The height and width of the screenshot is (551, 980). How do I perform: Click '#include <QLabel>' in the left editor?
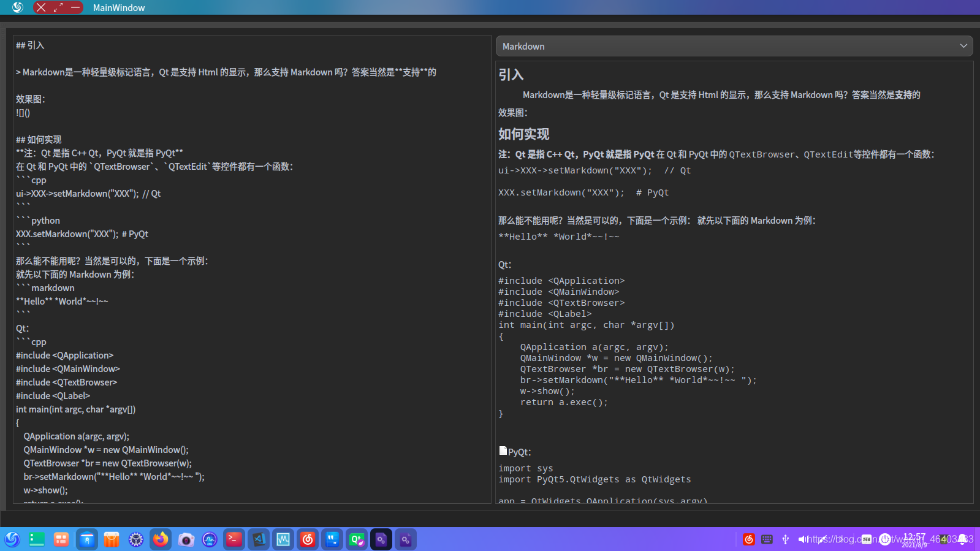(53, 396)
